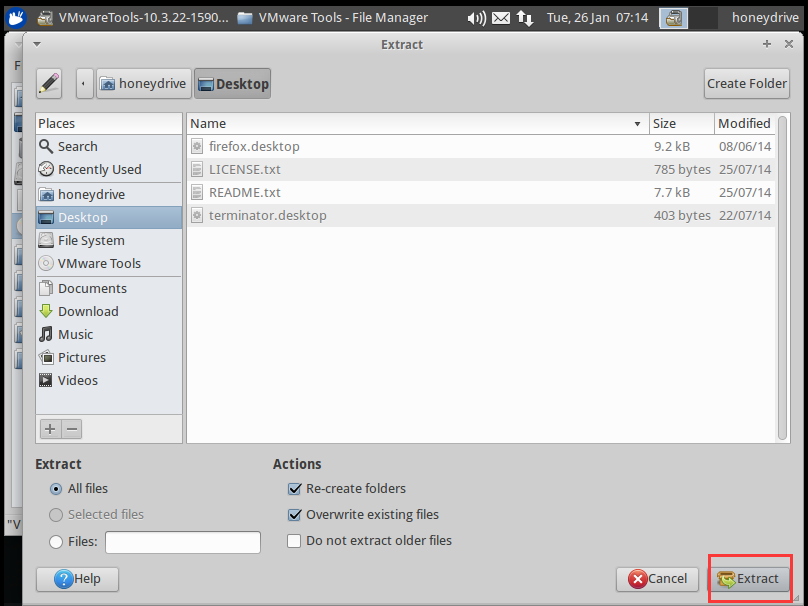Sort by the Size column header
This screenshot has width=808, height=606.
click(682, 124)
